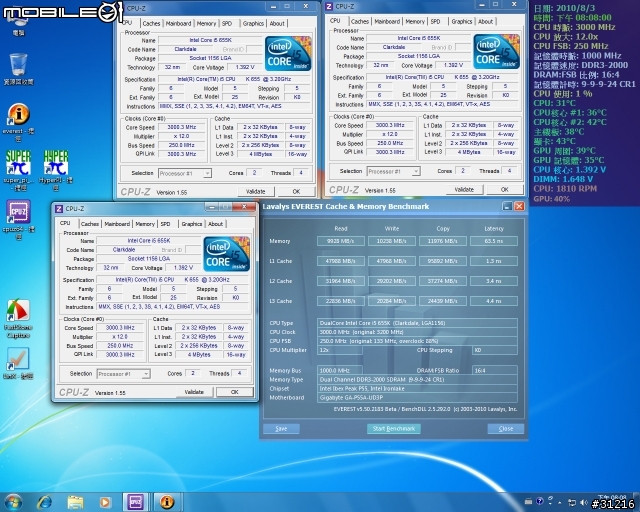Minimize the EVEREST benchmark window
The width and height of the screenshot is (640, 512).
(507, 206)
